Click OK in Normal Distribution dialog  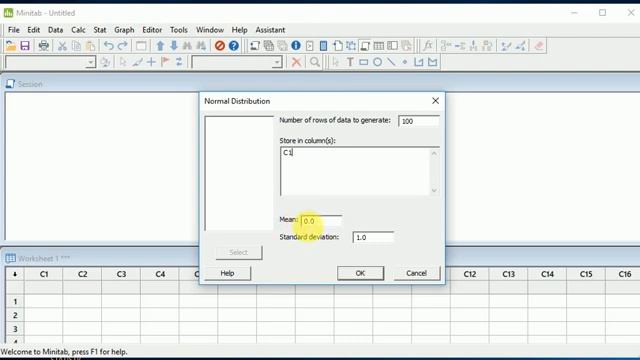[360, 273]
